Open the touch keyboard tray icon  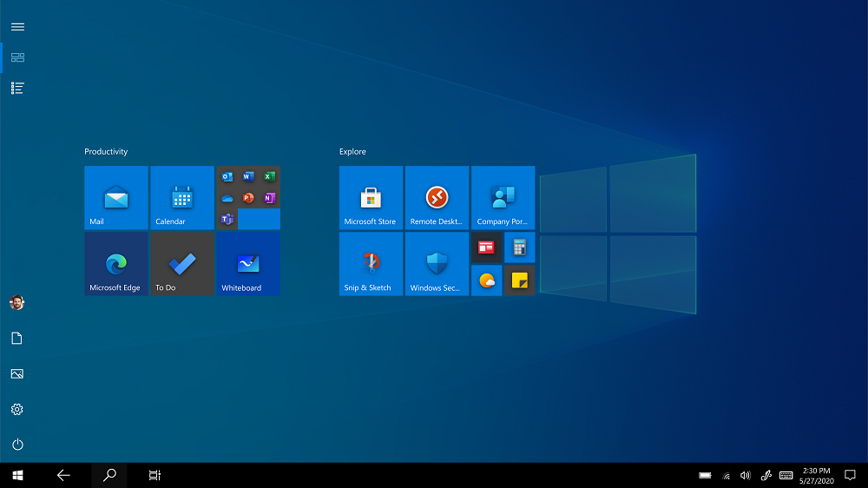786,475
